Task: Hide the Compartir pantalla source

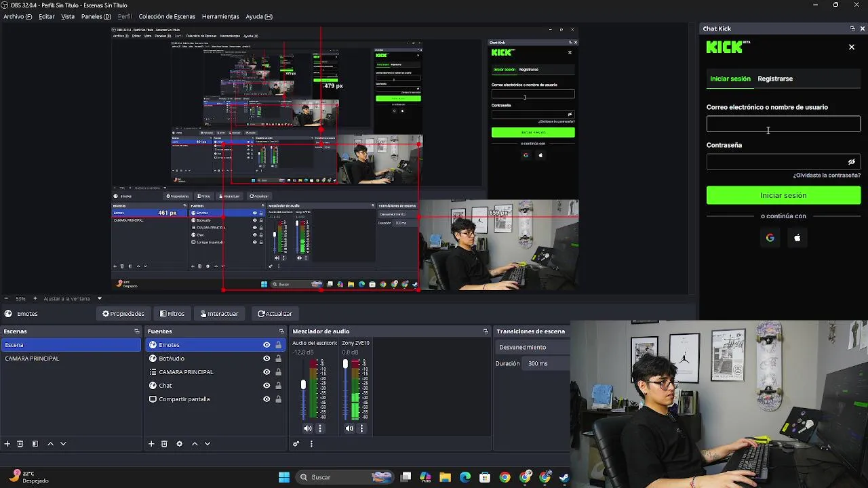Action: click(x=267, y=399)
